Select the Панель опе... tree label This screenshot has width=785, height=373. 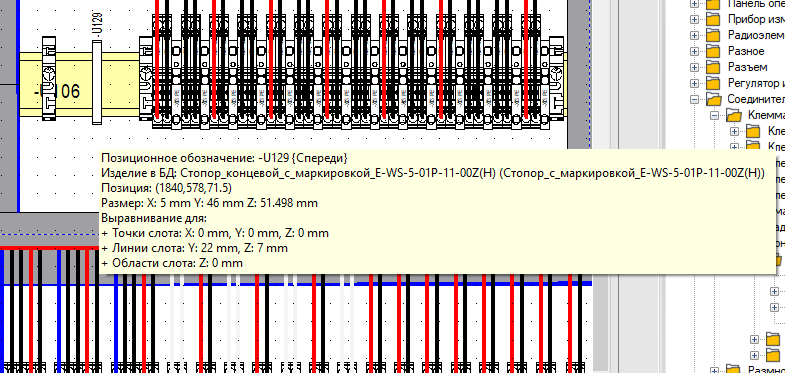756,4
